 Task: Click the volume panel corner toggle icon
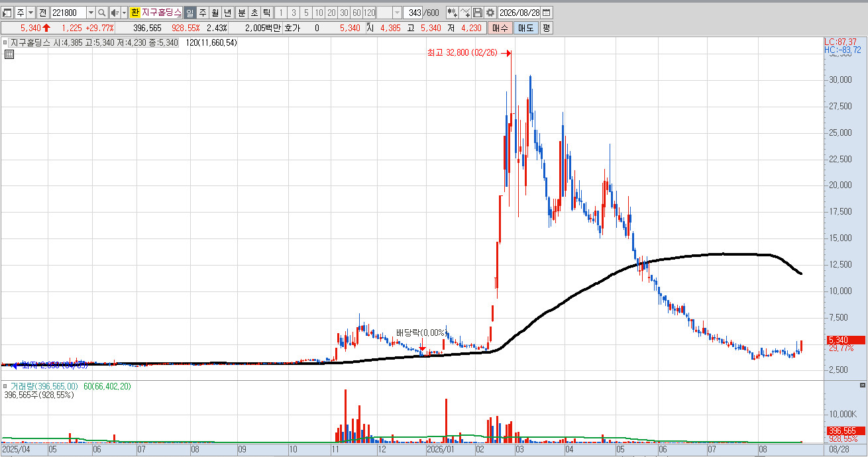(862, 385)
